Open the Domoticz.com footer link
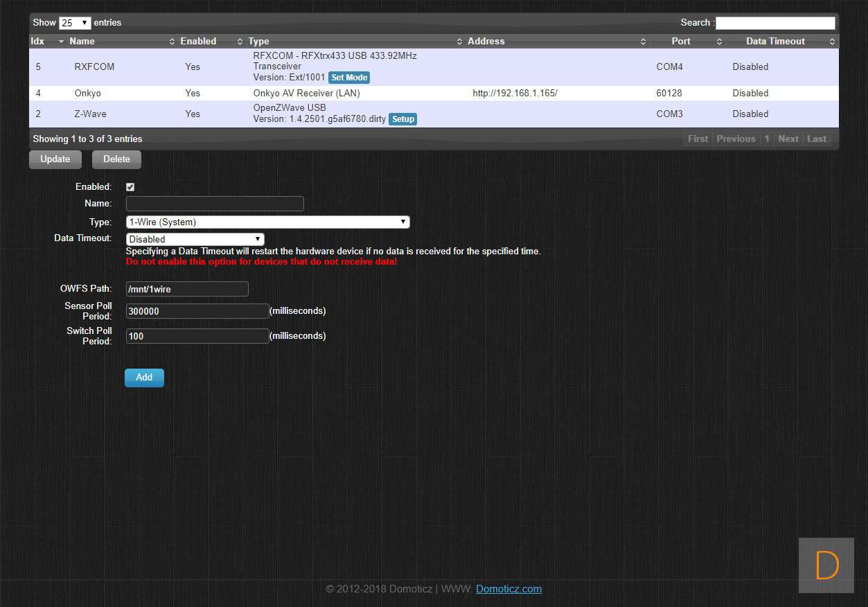The height and width of the screenshot is (607, 868). pyautogui.click(x=508, y=589)
